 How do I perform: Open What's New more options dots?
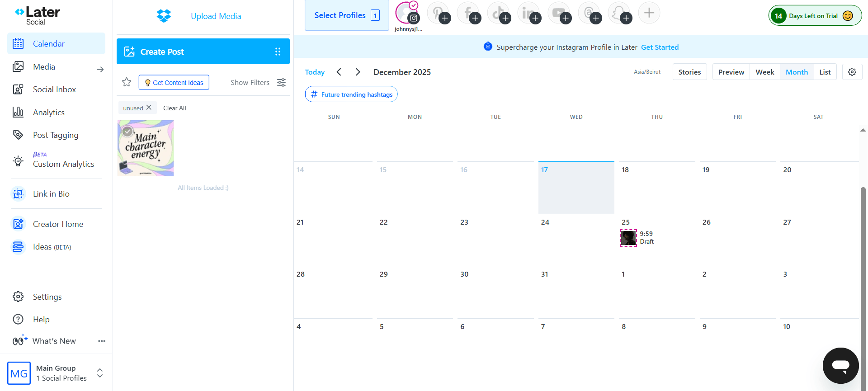pos(102,341)
